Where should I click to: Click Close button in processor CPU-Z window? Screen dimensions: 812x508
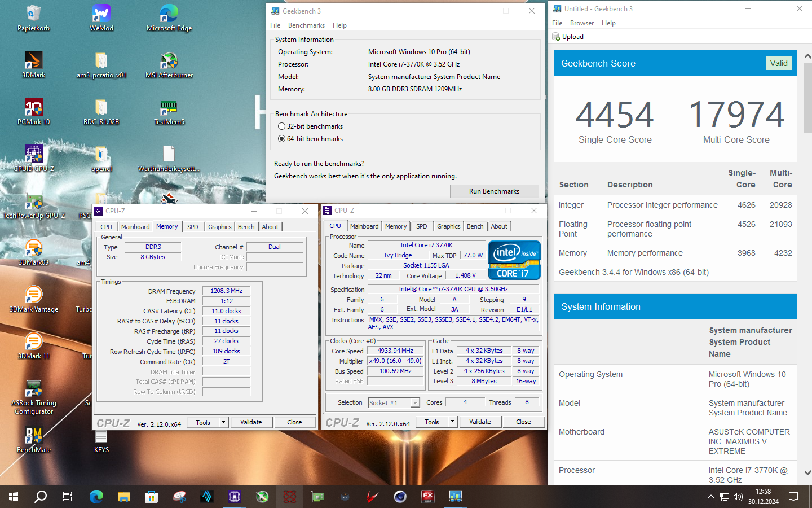523,422
